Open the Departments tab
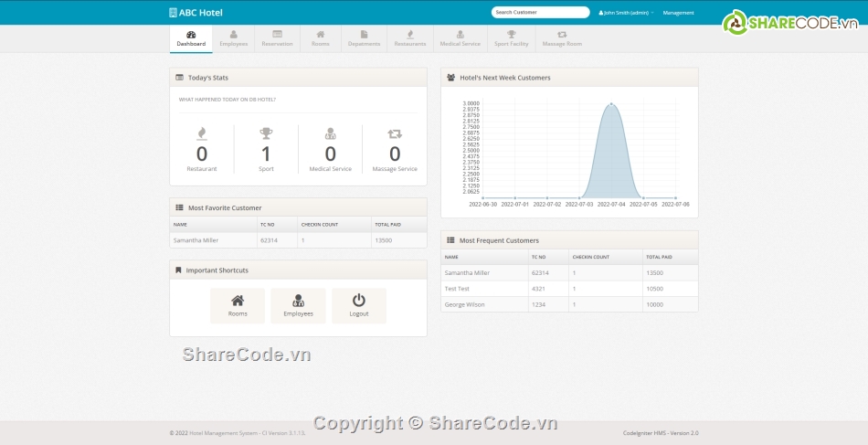Image resolution: width=868 pixels, height=445 pixels. pyautogui.click(x=365, y=38)
